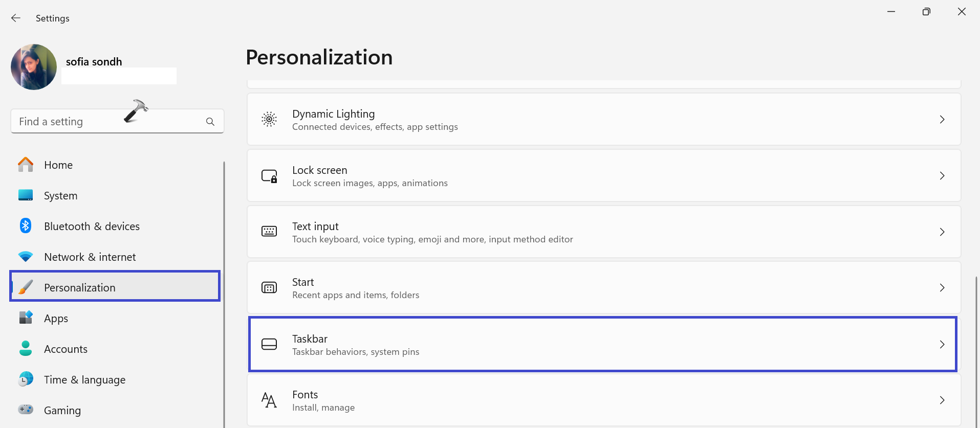Click the user profile picture
This screenshot has width=980, height=428.
click(x=34, y=67)
